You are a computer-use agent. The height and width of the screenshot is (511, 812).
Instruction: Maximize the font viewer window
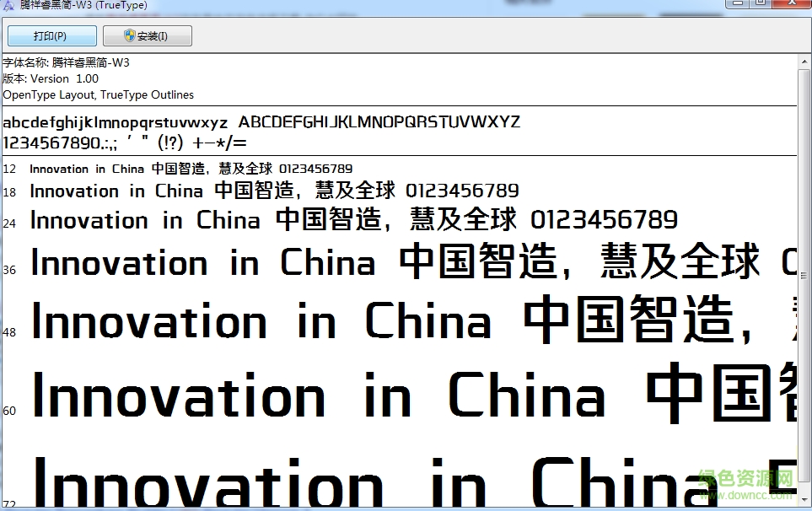(x=761, y=4)
